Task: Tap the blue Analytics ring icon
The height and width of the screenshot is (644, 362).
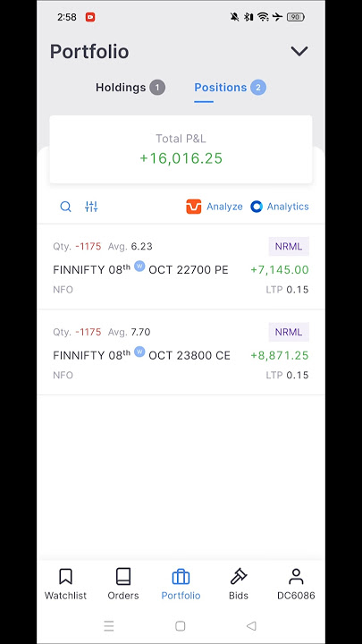Action: tap(257, 207)
